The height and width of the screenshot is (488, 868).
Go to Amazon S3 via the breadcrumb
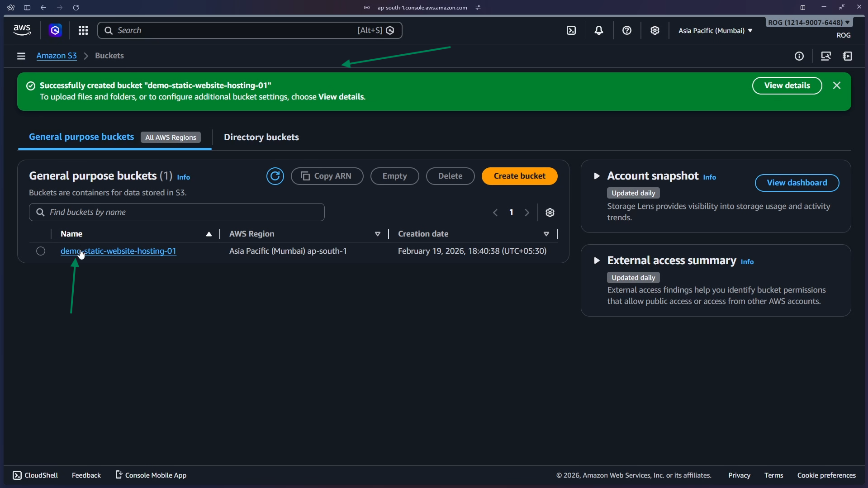point(57,56)
